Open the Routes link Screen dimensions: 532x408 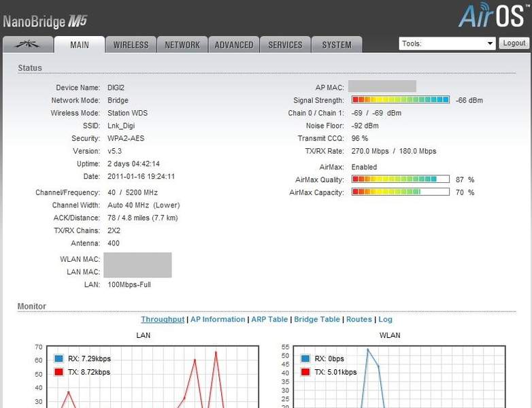click(359, 319)
